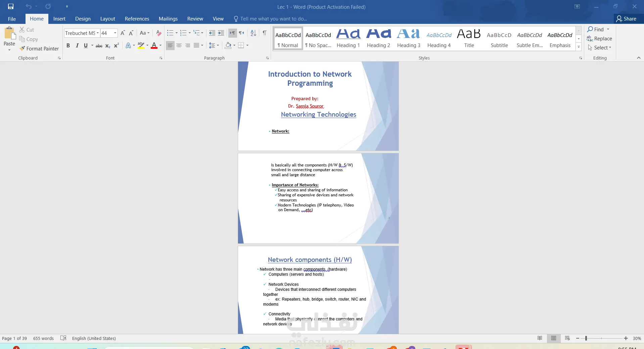Show paragraph marks and formatting symbols
Viewport: 644px width, 349px height.
tap(265, 33)
